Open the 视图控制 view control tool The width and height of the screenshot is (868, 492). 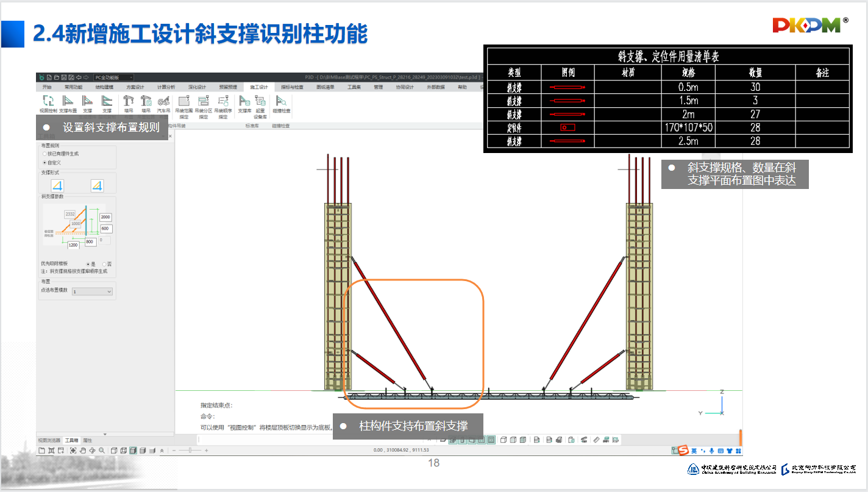point(48,104)
